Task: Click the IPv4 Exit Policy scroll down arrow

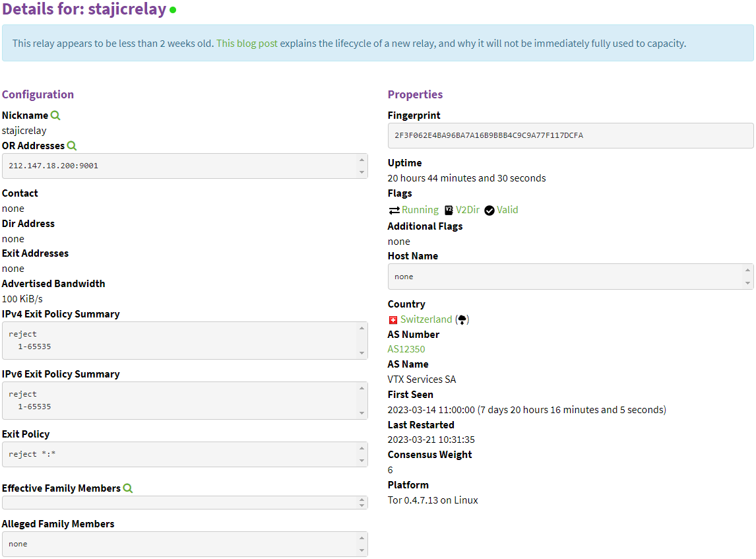Action: pos(362,353)
